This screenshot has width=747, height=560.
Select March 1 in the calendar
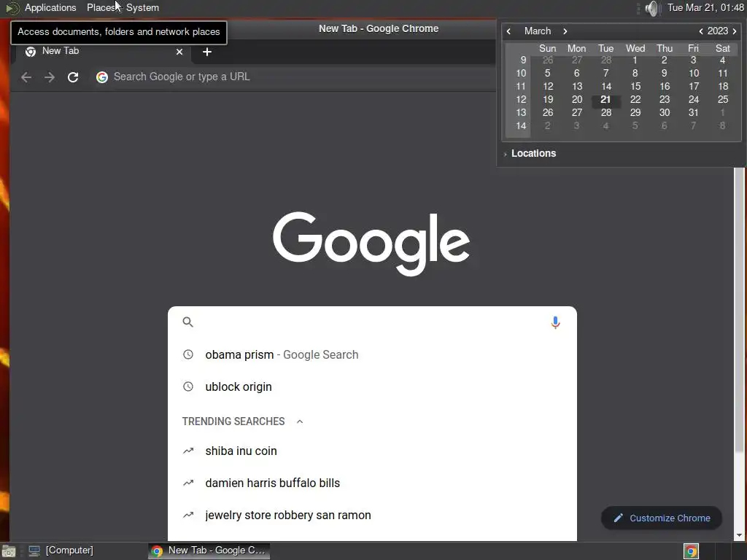pos(635,60)
